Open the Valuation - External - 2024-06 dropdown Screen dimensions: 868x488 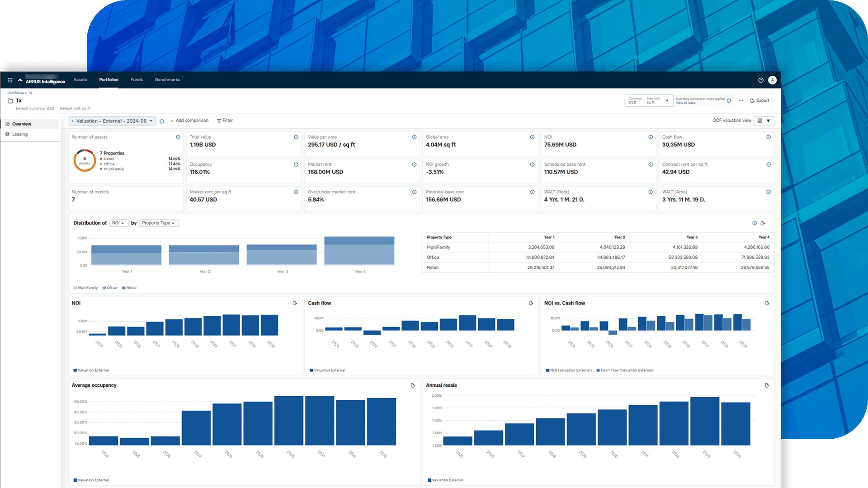coord(112,121)
